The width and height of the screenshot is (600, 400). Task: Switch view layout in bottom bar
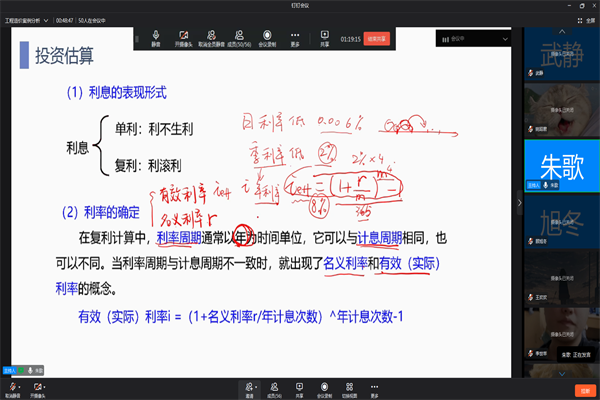349,390
